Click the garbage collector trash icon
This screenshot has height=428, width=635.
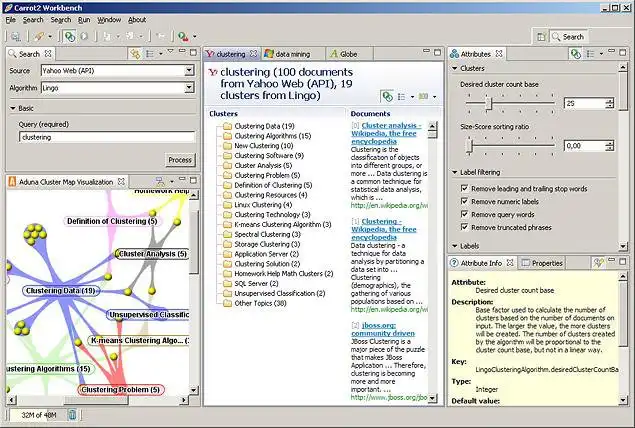pos(73,414)
